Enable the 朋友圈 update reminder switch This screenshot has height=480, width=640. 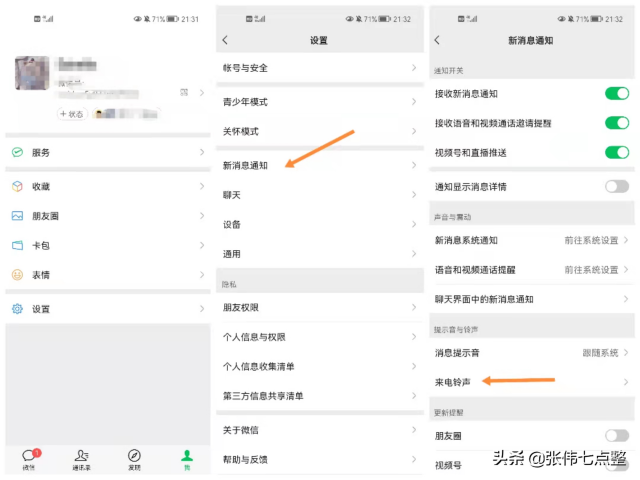[617, 436]
